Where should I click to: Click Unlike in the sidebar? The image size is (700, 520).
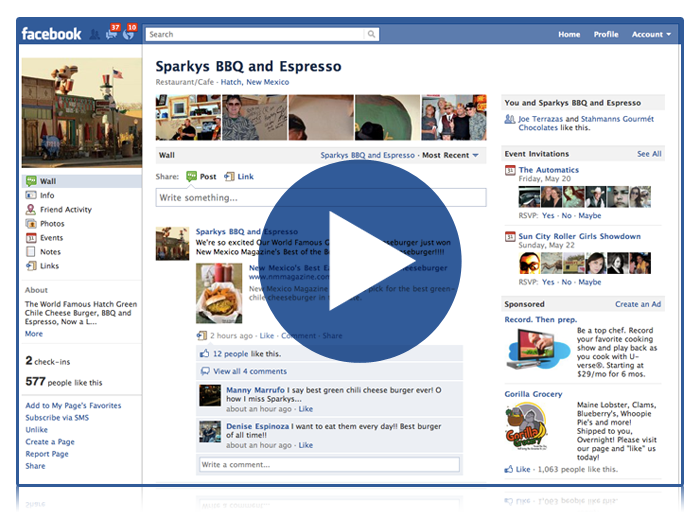[x=37, y=429]
